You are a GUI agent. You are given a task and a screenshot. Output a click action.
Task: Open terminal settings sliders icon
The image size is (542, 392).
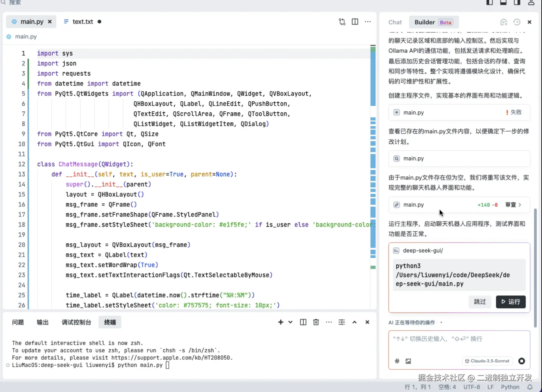[342, 322]
